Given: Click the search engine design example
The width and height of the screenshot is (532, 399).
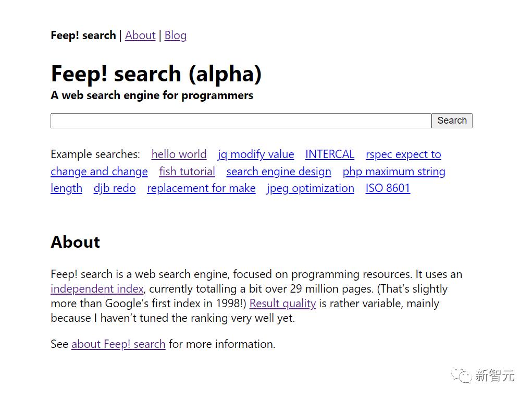Looking at the screenshot, I should (278, 171).
